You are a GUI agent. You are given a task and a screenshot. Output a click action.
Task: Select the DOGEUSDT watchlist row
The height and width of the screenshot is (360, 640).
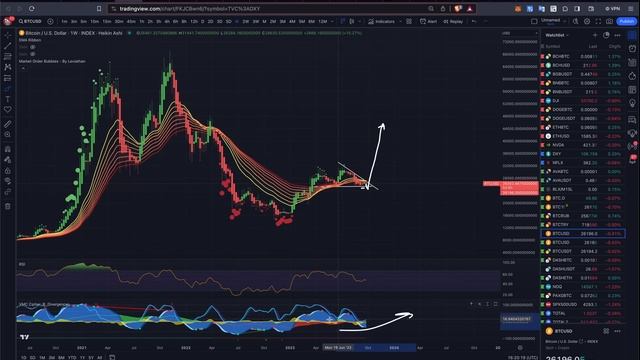point(583,118)
